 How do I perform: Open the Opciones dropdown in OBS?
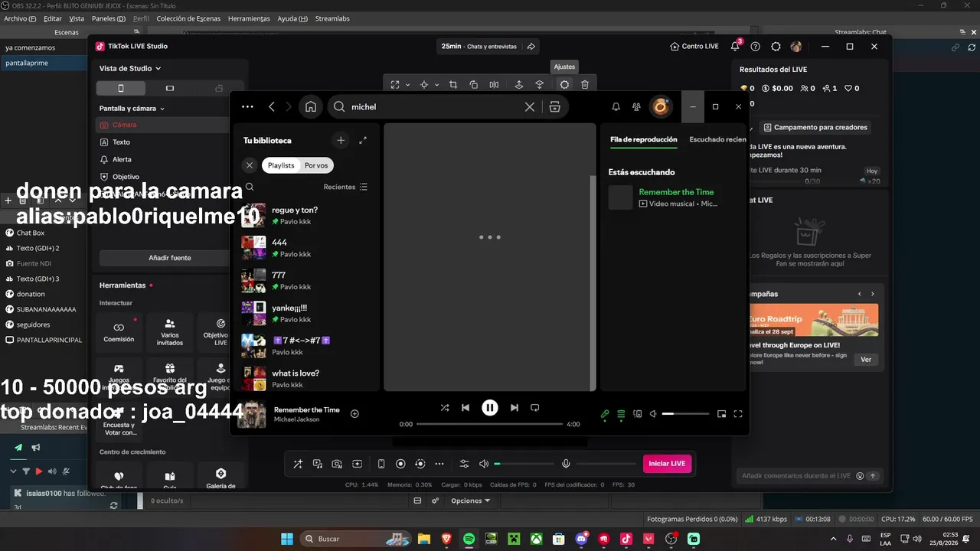click(471, 500)
